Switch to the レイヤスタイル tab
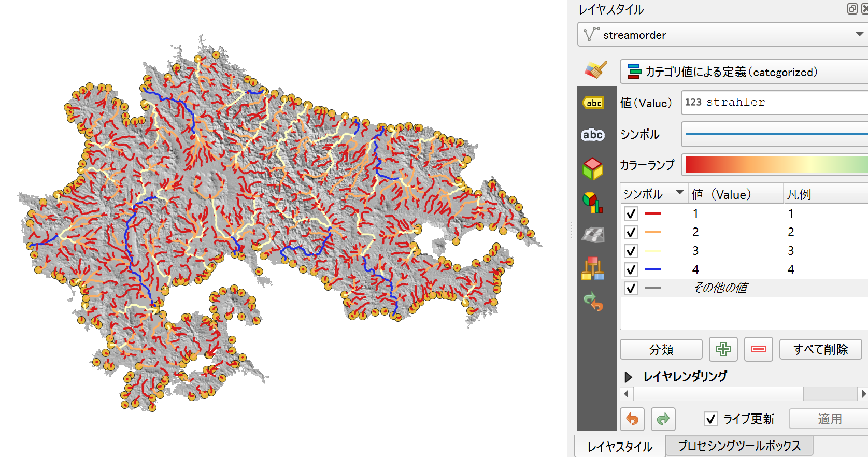The width and height of the screenshot is (868, 457). [x=620, y=446]
